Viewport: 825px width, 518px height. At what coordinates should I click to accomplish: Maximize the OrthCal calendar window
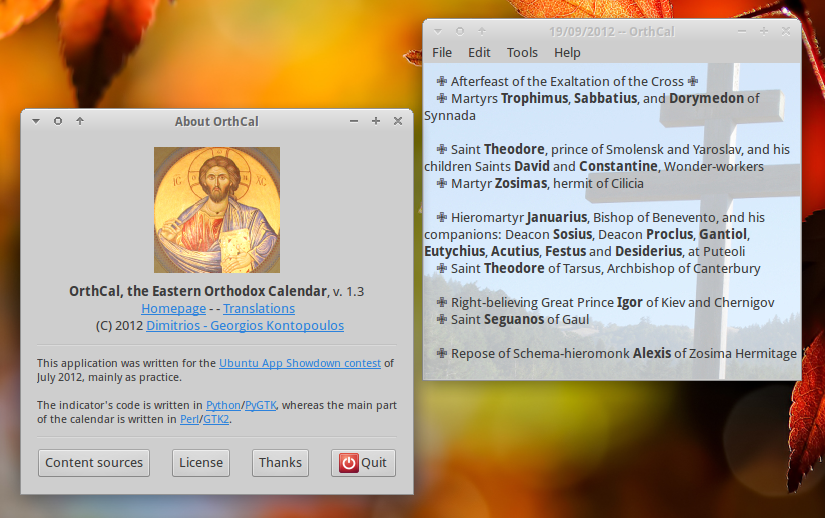click(x=764, y=32)
